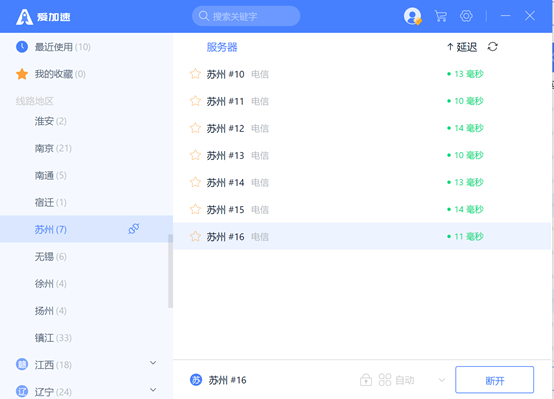Click the orange star beside 我的收藏

pos(22,74)
